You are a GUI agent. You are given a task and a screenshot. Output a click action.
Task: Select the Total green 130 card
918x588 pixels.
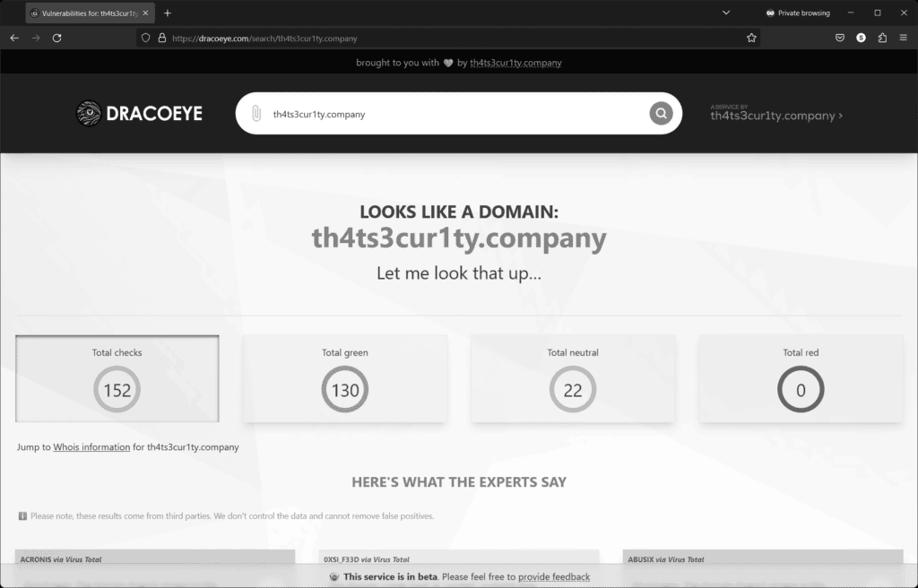pos(345,378)
